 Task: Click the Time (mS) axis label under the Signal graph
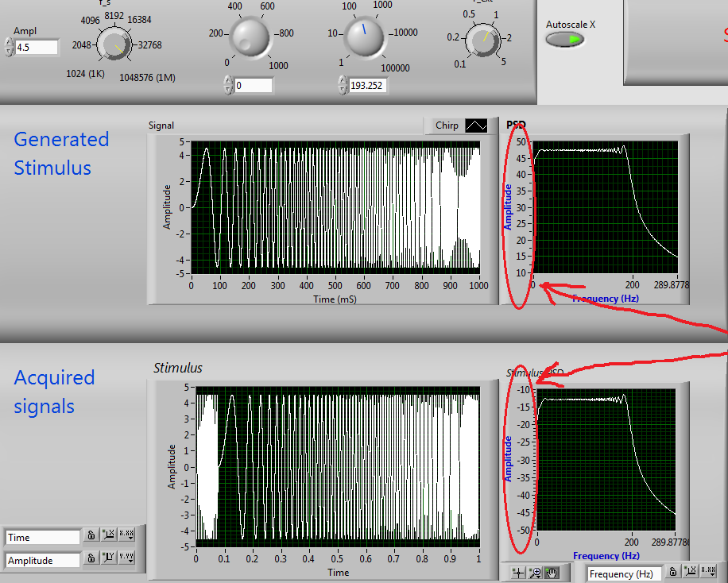point(335,299)
